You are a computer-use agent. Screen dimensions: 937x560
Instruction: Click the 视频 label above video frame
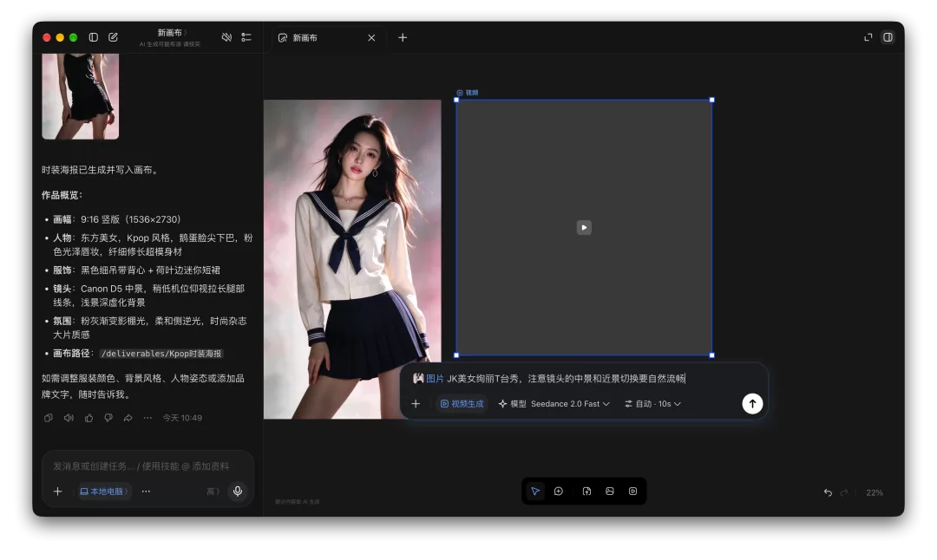pos(468,93)
